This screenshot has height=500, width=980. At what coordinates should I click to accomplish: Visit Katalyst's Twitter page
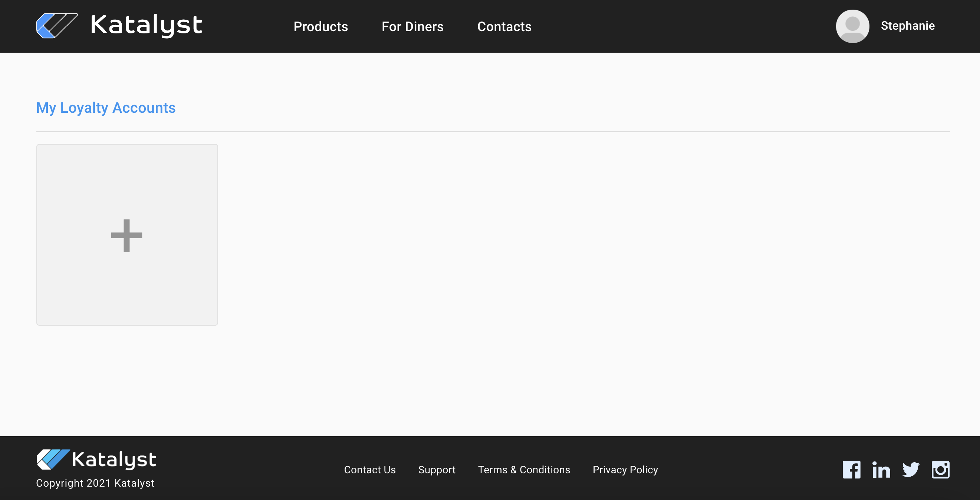pyautogui.click(x=910, y=470)
